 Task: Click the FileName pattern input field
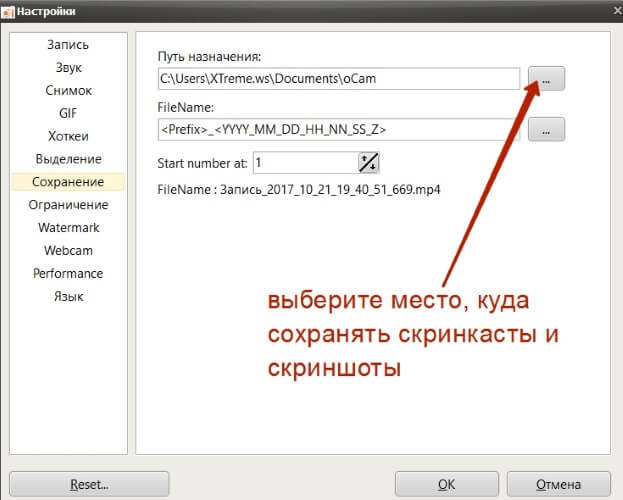click(x=339, y=130)
